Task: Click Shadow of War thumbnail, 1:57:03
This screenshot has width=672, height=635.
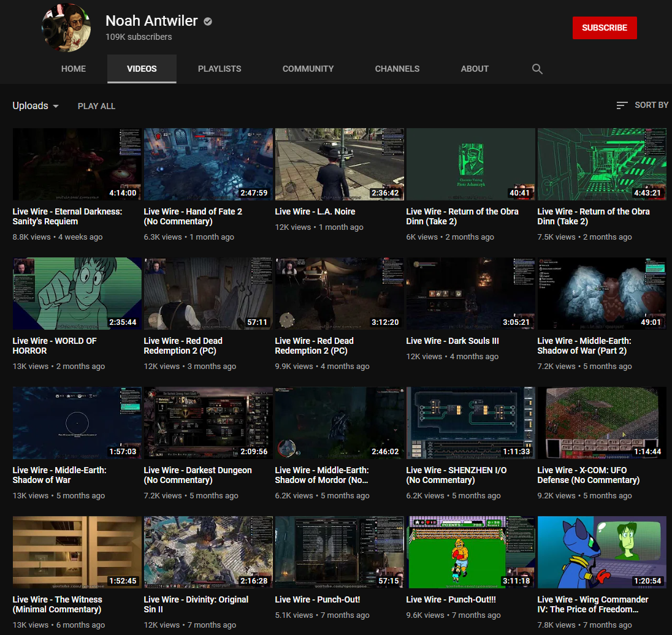Action: click(x=77, y=423)
